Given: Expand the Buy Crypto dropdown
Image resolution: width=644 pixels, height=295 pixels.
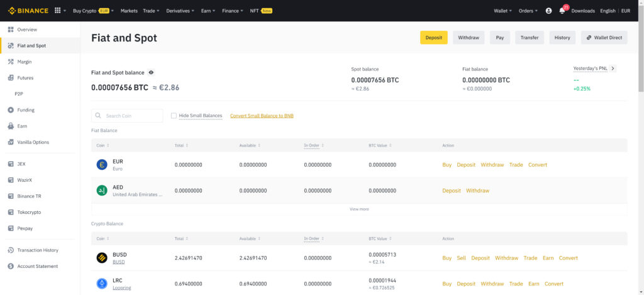Looking at the screenshot, I should point(93,11).
